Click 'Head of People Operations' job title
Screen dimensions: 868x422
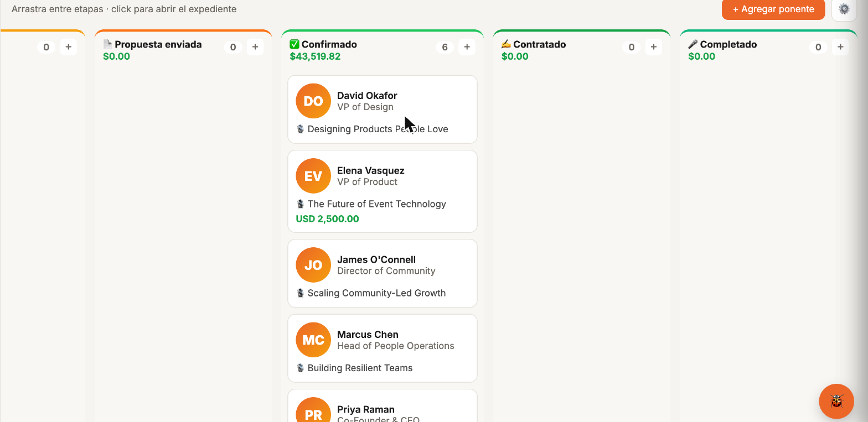[396, 346]
